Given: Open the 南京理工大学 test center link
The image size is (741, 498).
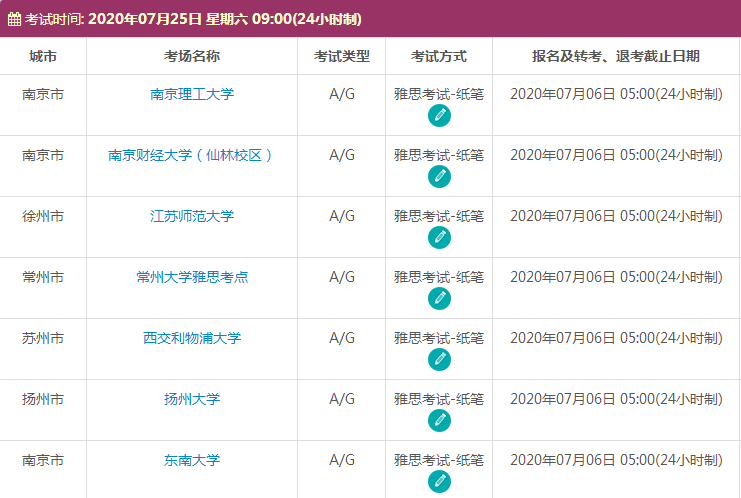Looking at the screenshot, I should pyautogui.click(x=192, y=94).
